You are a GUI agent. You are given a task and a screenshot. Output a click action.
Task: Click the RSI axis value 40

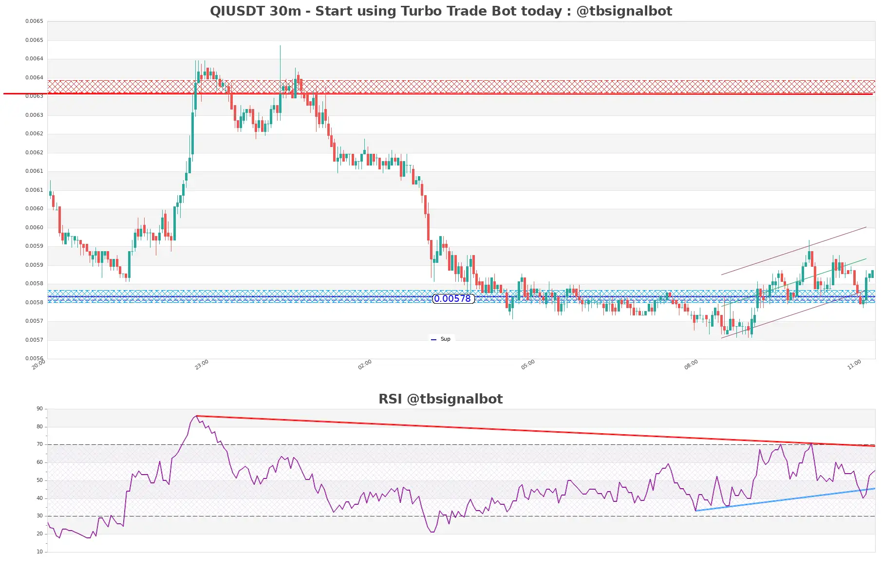click(x=39, y=498)
